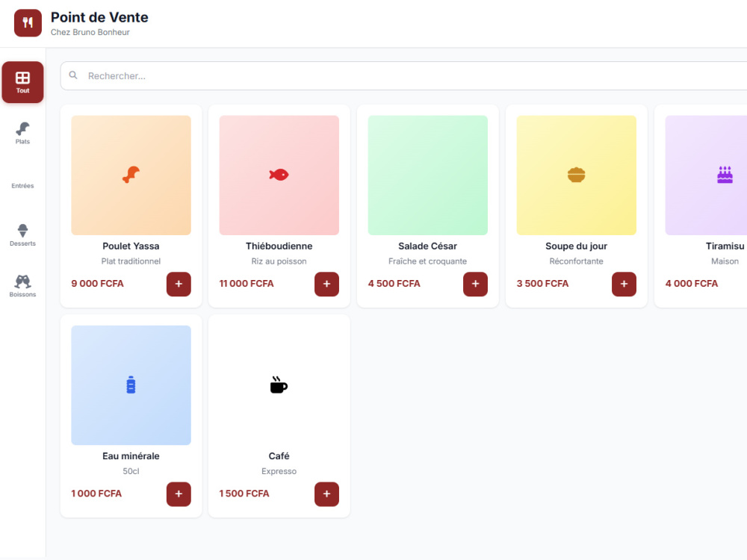Click the Poulet Yassa drumstick image
Image resolution: width=747 pixels, height=560 pixels.
131,175
